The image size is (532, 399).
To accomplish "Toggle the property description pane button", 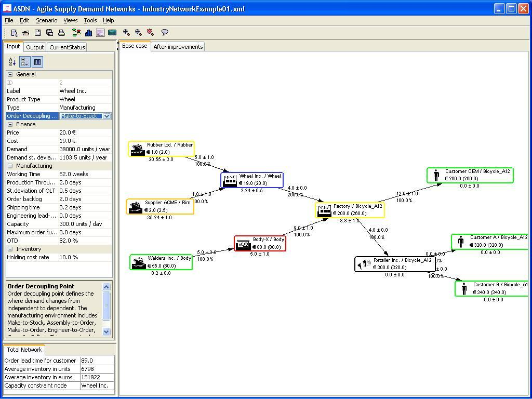I will point(37,62).
